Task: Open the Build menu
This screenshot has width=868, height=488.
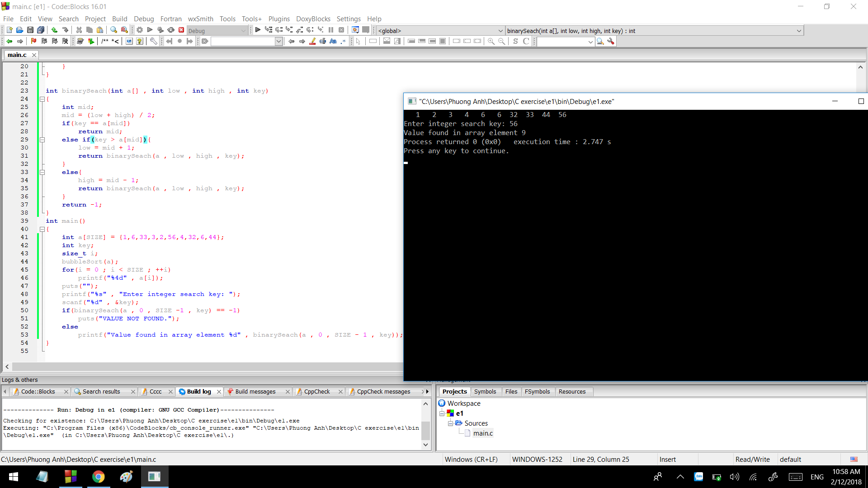Action: click(x=119, y=19)
